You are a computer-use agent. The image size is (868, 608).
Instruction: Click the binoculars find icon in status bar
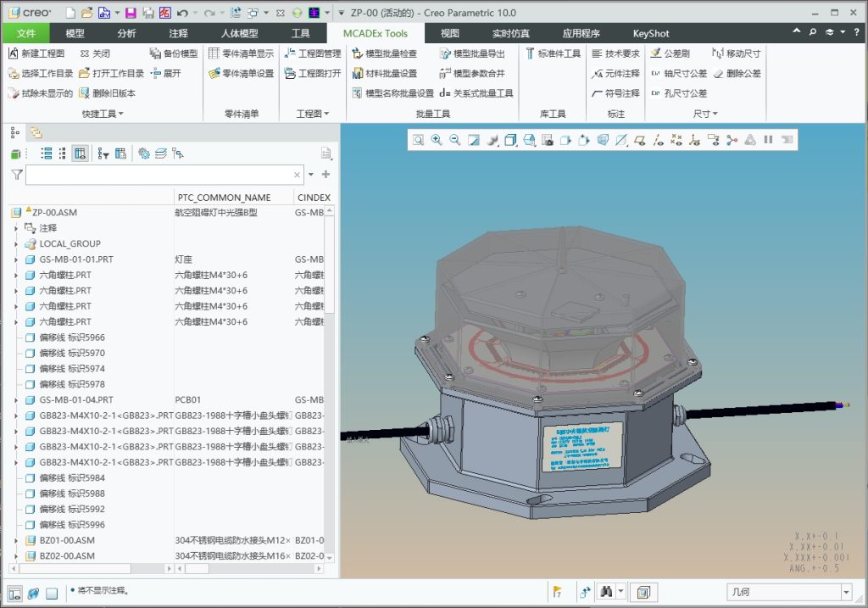click(607, 591)
